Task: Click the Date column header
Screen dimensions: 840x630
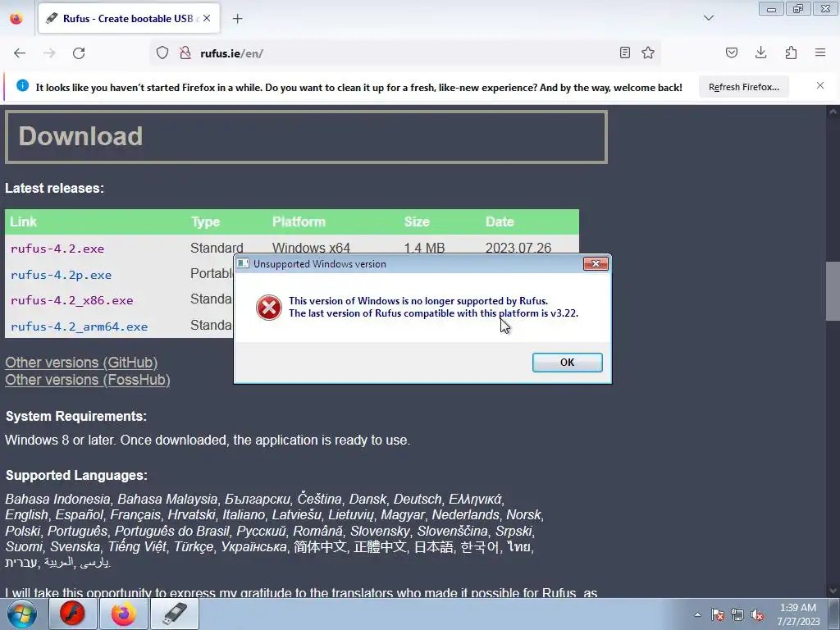Action: (500, 221)
